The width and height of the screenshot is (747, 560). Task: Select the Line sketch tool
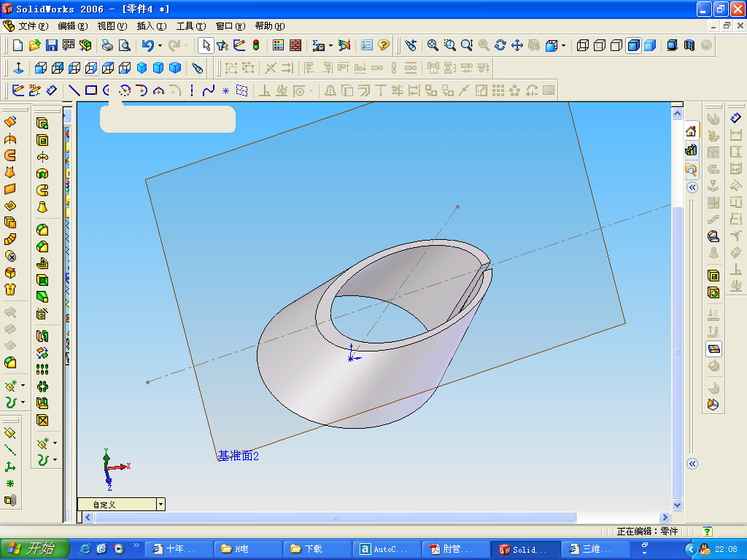click(74, 90)
